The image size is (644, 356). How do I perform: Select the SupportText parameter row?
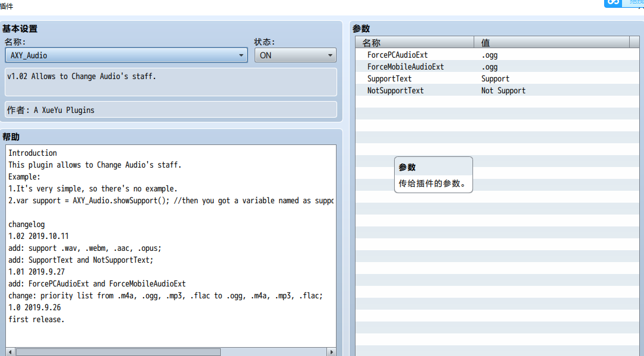pyautogui.click(x=497, y=78)
